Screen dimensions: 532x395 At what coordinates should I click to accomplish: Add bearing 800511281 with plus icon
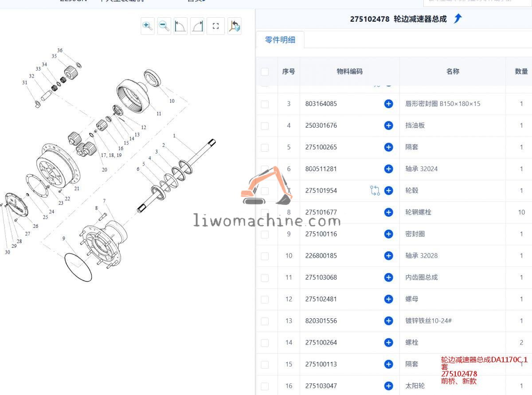tap(389, 169)
